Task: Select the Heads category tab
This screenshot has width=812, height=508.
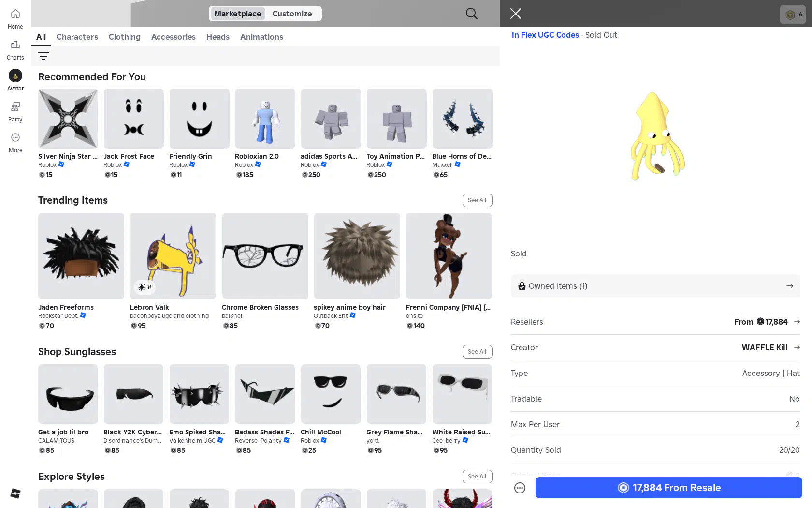Action: (x=218, y=37)
